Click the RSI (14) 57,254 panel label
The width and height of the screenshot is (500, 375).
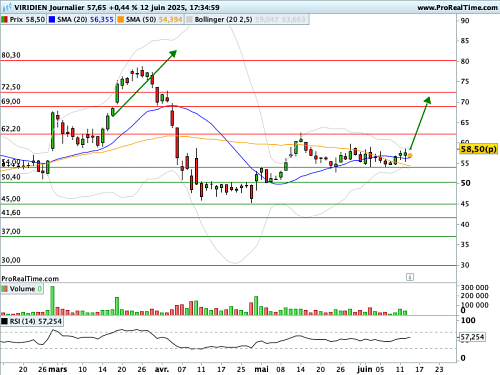point(36,322)
